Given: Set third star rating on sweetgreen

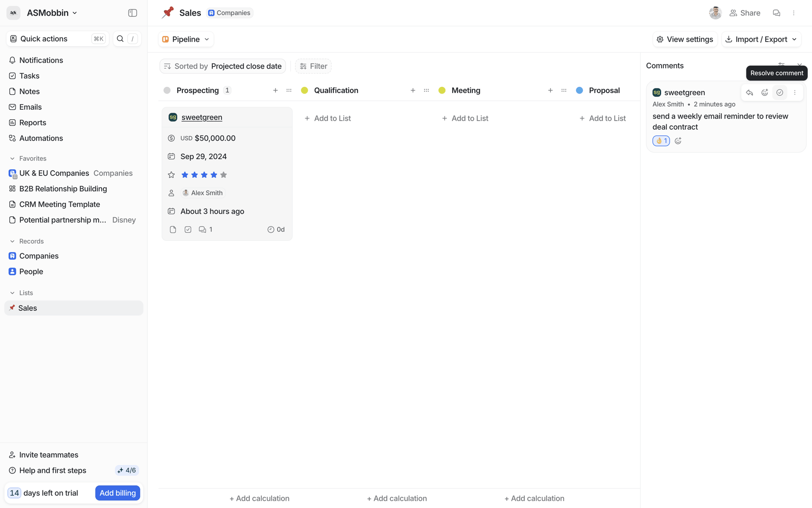Looking at the screenshot, I should tap(204, 175).
